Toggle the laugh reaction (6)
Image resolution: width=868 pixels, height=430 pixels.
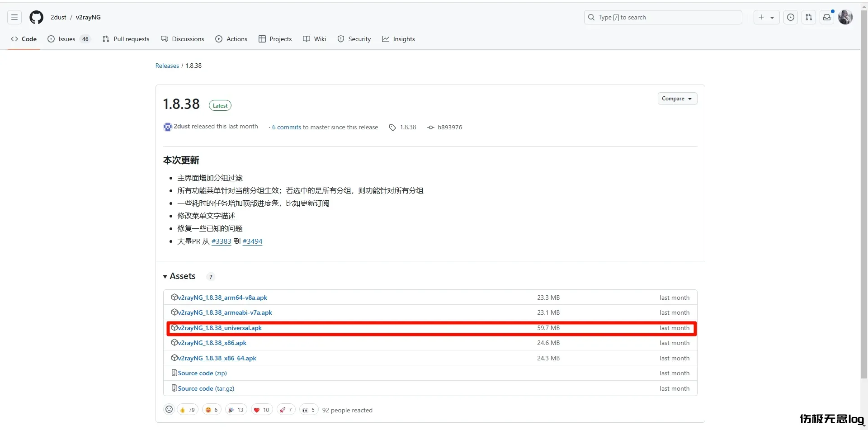click(212, 410)
